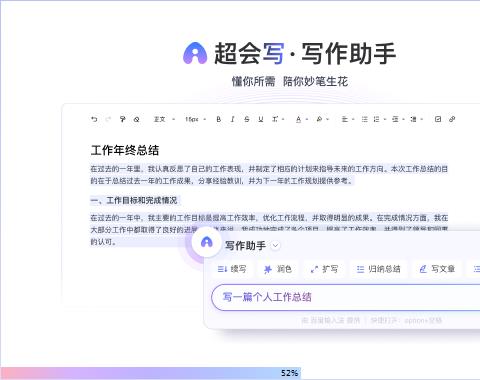Toggle strikethrough S formatting
480x380 pixels.
246,119
